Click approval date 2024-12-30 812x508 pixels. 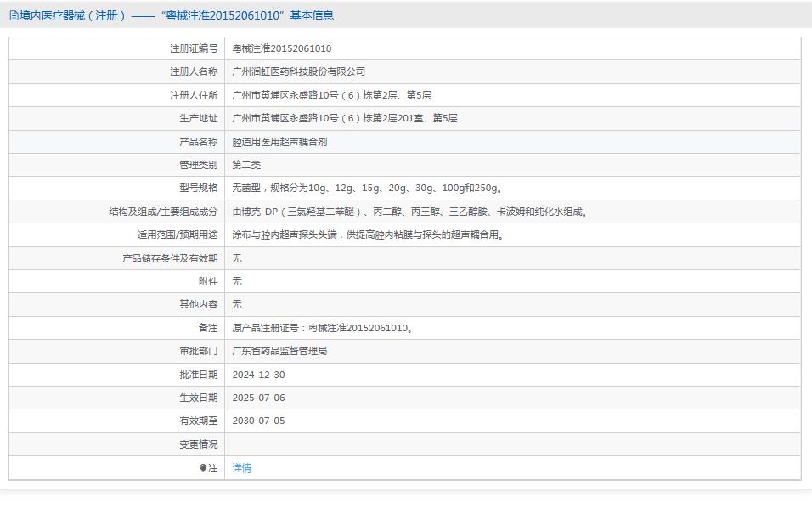coord(259,375)
